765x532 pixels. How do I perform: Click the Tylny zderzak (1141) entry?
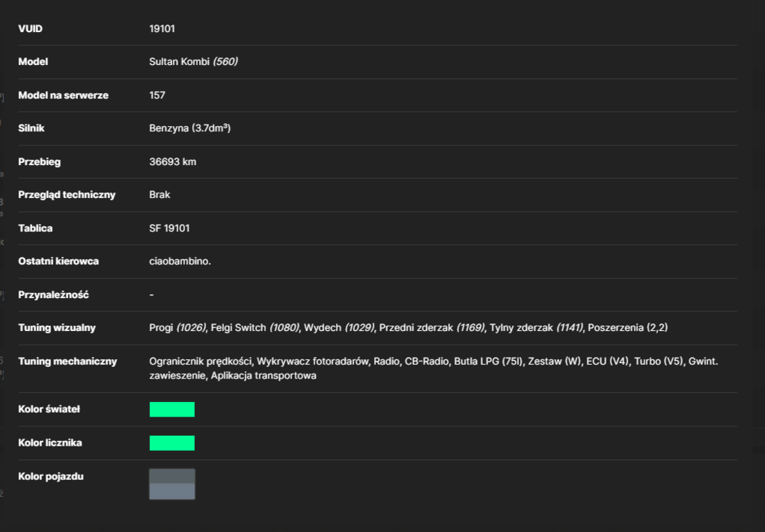pos(536,328)
